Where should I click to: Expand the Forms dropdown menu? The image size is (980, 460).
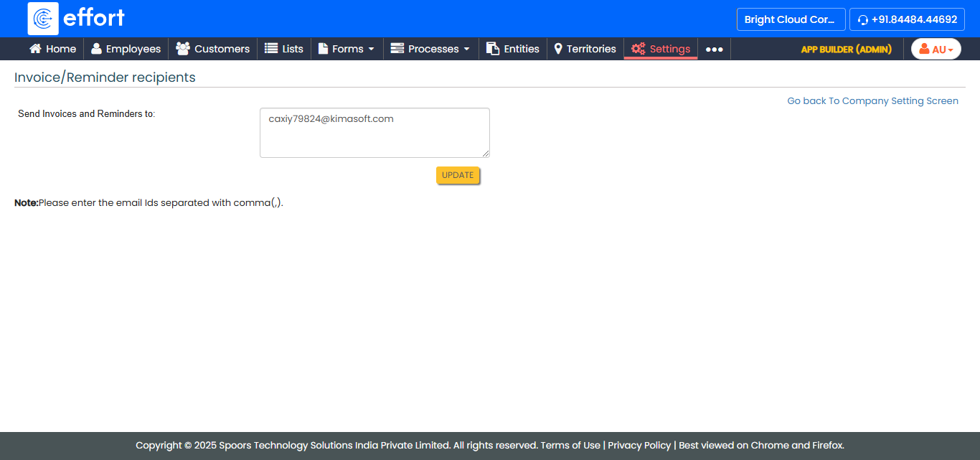[x=347, y=49]
